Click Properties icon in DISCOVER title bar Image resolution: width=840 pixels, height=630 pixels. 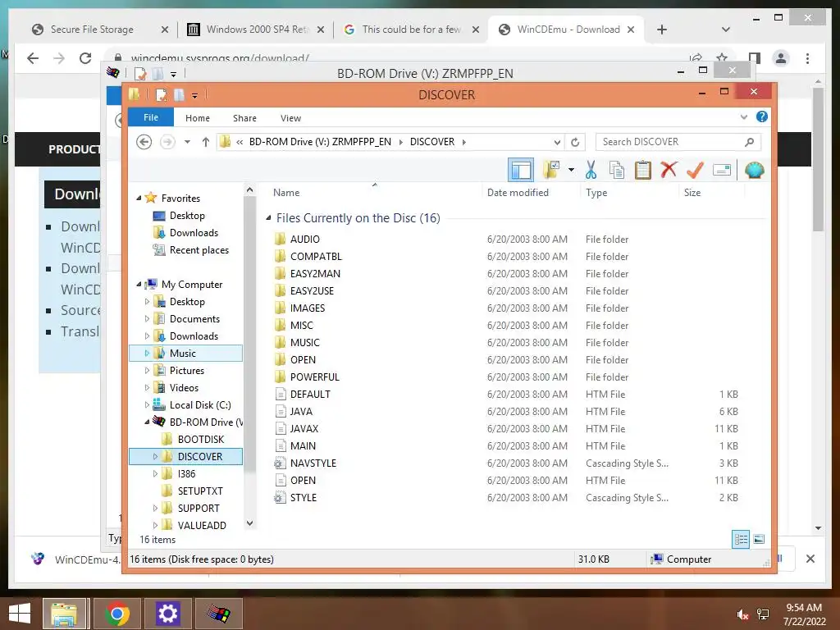[x=161, y=95]
